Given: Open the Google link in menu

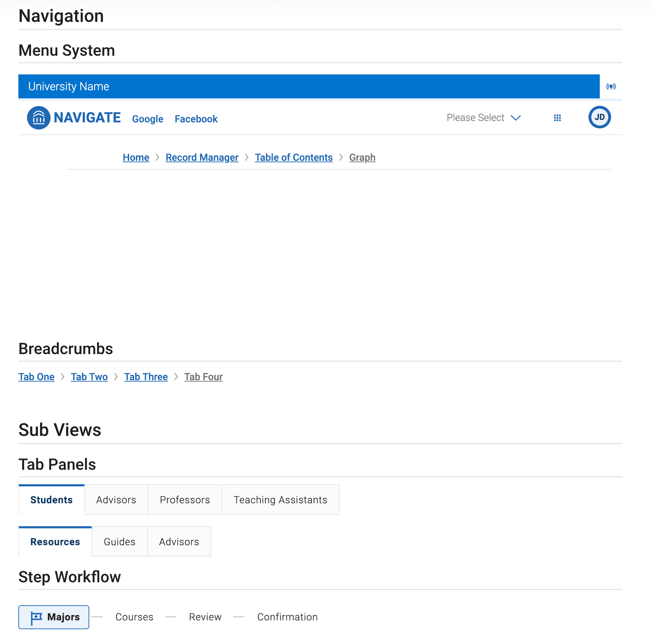Looking at the screenshot, I should (147, 119).
